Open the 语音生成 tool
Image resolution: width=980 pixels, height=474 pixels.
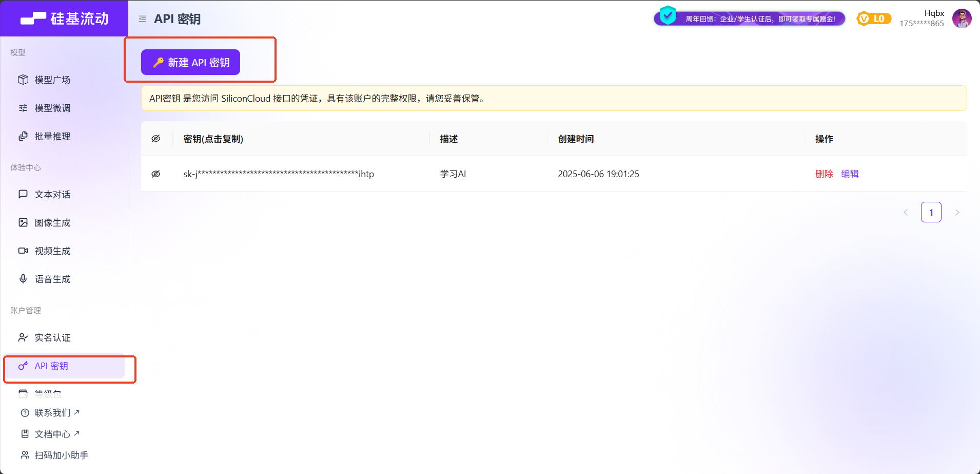pyautogui.click(x=53, y=279)
